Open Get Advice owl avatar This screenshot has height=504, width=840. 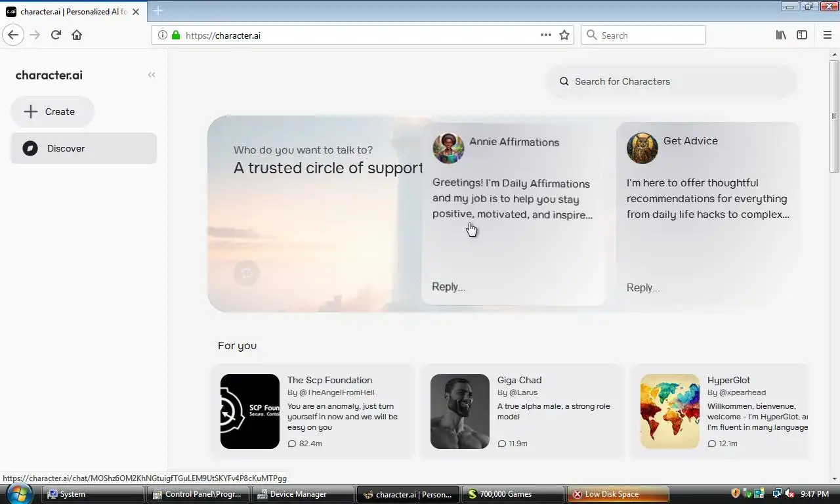(642, 148)
